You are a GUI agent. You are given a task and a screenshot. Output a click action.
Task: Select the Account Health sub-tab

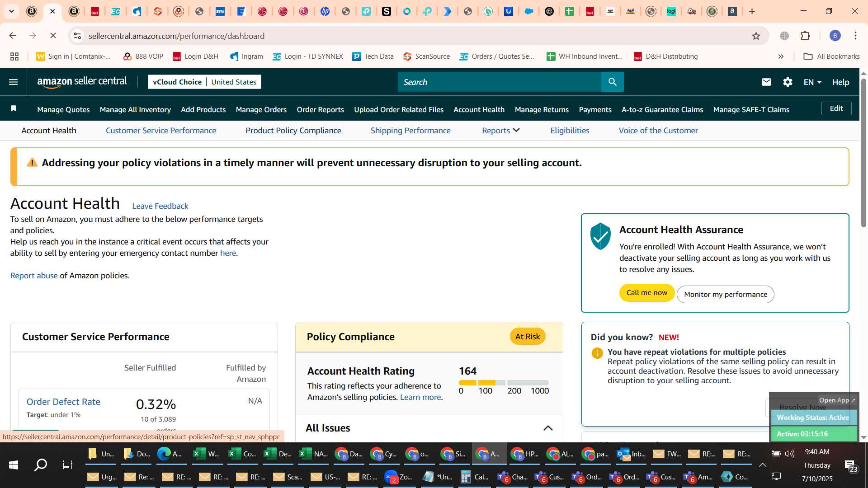tap(49, 130)
